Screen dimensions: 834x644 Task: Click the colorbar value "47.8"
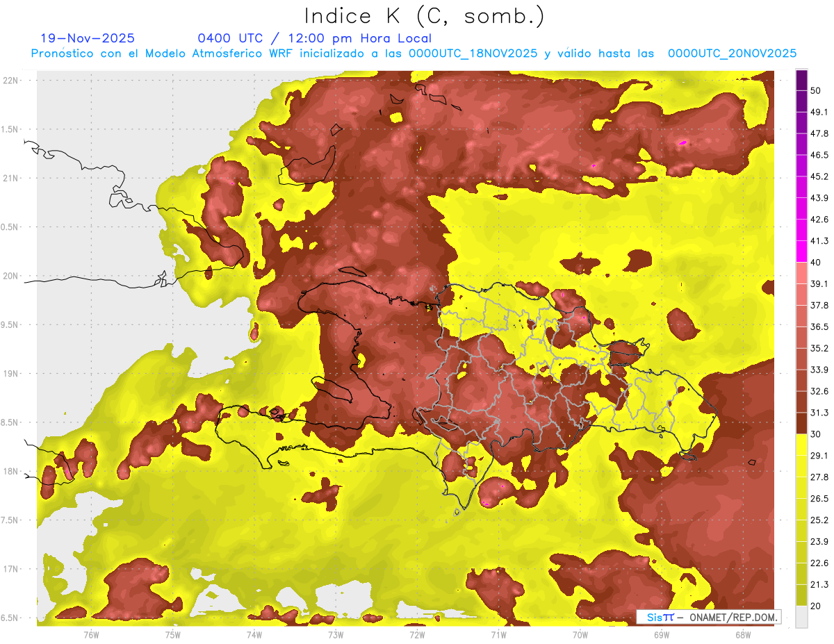tap(819, 134)
